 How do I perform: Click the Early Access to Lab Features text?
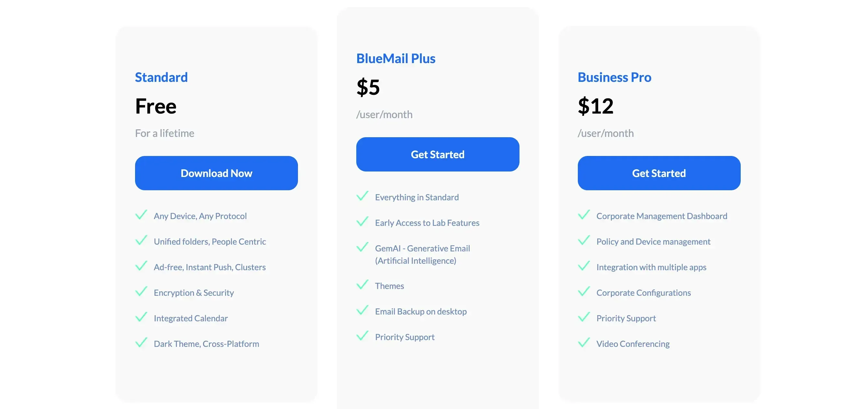click(x=427, y=223)
